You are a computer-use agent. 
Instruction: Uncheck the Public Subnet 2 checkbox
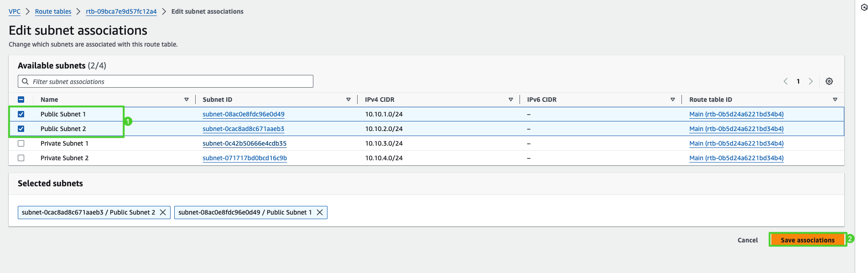coord(21,129)
